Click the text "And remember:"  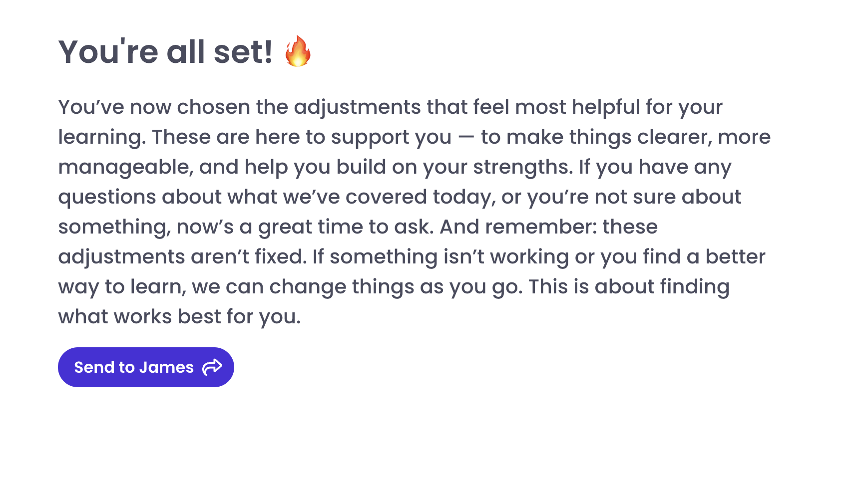tap(518, 227)
